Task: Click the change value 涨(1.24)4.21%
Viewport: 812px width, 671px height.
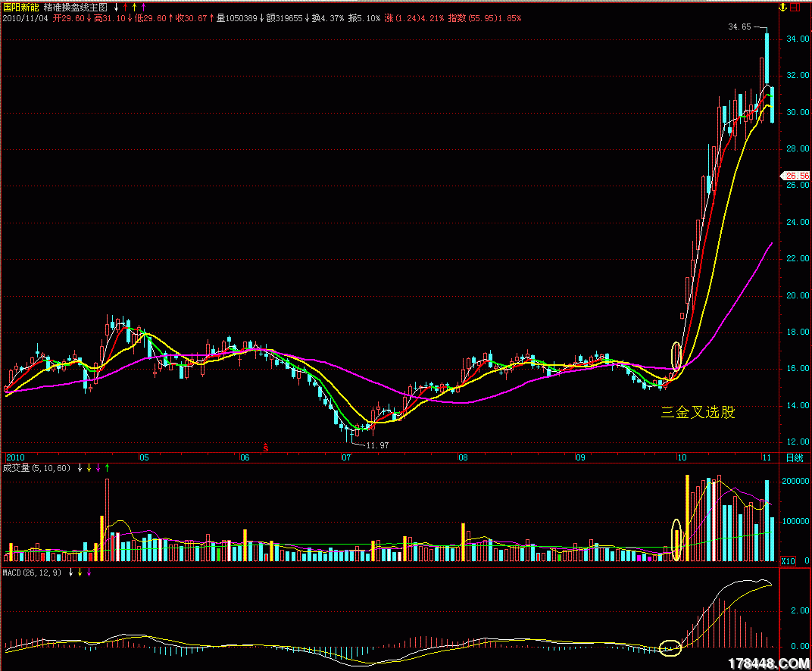Action: pos(414,19)
